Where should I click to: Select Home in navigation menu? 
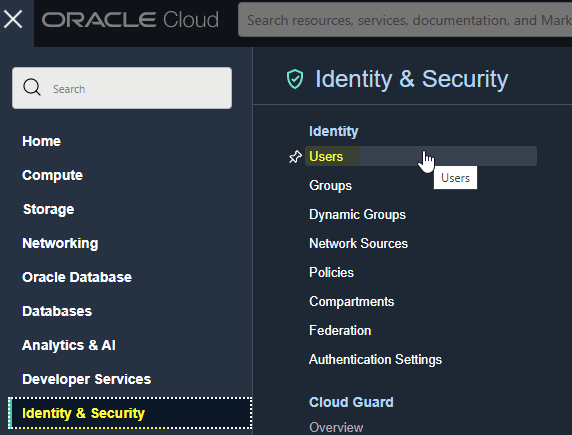tap(41, 141)
